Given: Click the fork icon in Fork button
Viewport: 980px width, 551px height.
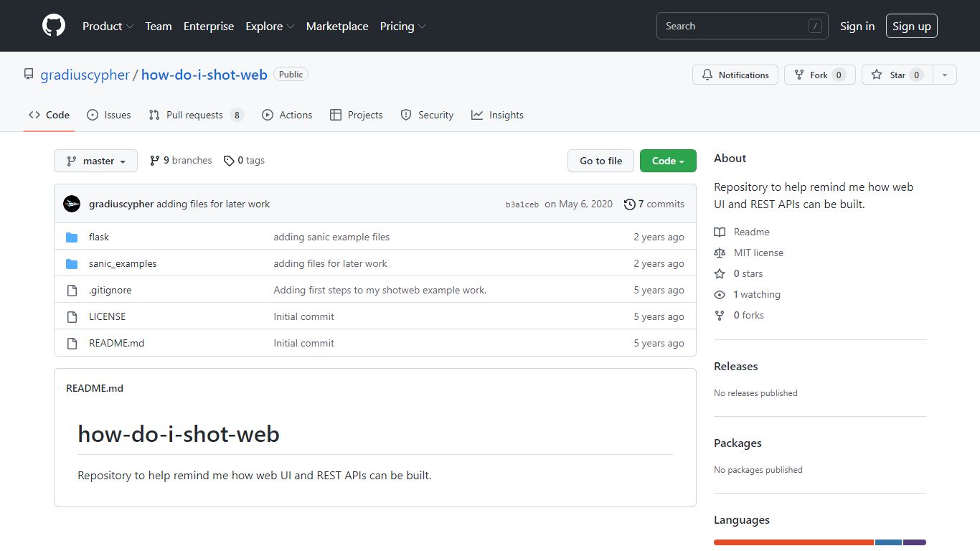Looking at the screenshot, I should pyautogui.click(x=799, y=75).
